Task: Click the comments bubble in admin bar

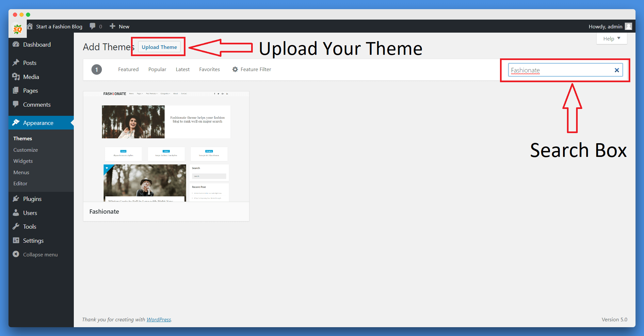Action: pyautogui.click(x=93, y=26)
